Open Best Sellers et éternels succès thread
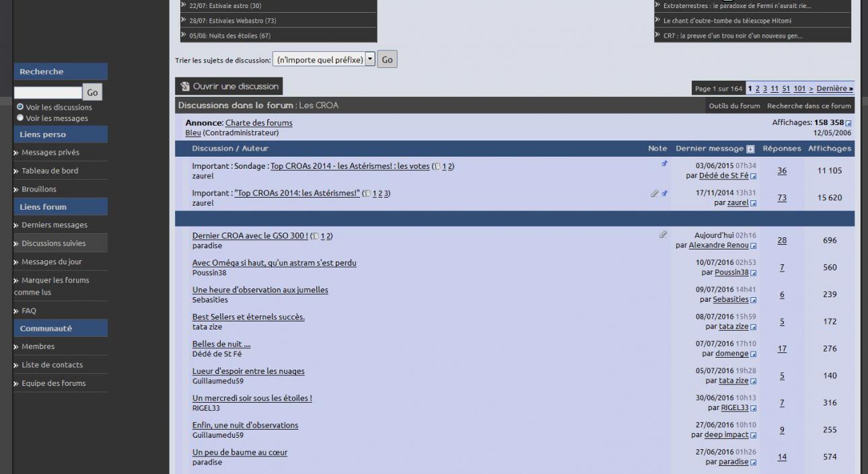Image resolution: width=868 pixels, height=474 pixels. point(248,317)
